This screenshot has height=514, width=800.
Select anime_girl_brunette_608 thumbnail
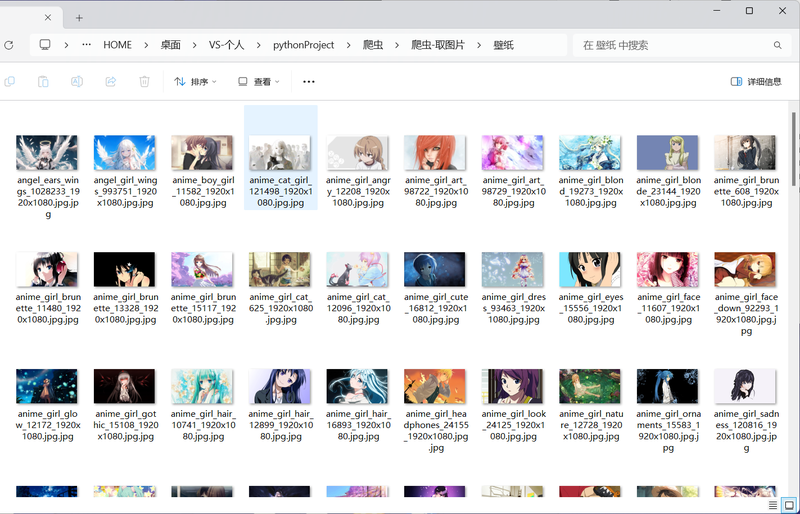(x=745, y=153)
